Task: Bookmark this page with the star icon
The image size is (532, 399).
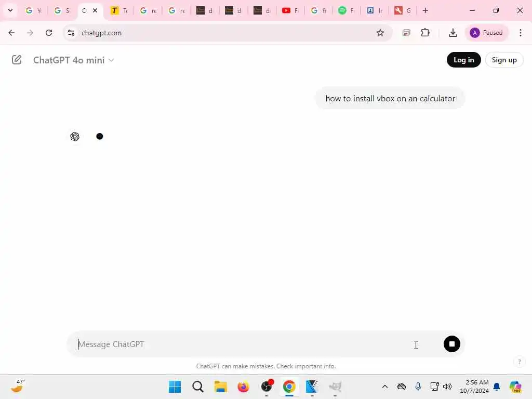Action: tap(380, 33)
